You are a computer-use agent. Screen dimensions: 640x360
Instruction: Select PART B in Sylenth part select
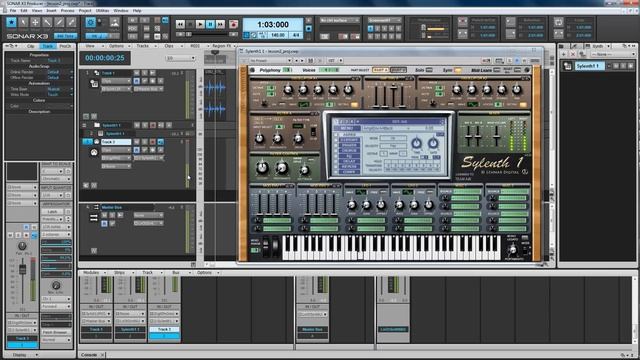(398, 70)
